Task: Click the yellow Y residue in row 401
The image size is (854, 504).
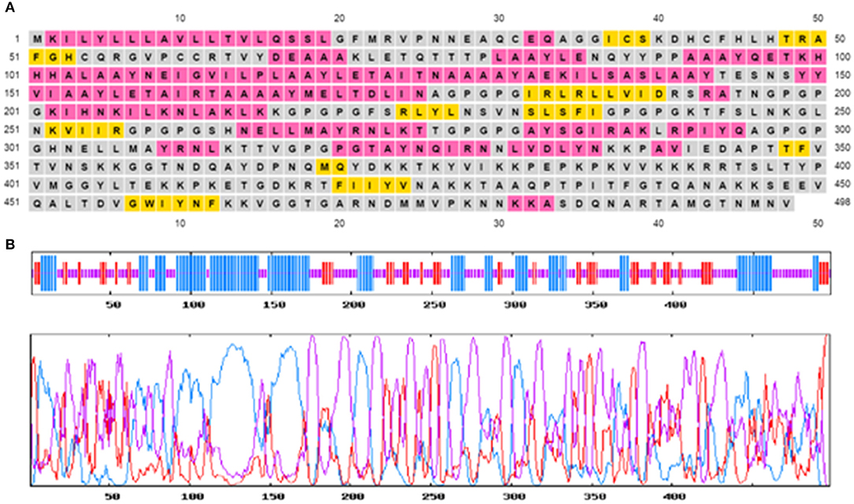Action: coord(388,184)
